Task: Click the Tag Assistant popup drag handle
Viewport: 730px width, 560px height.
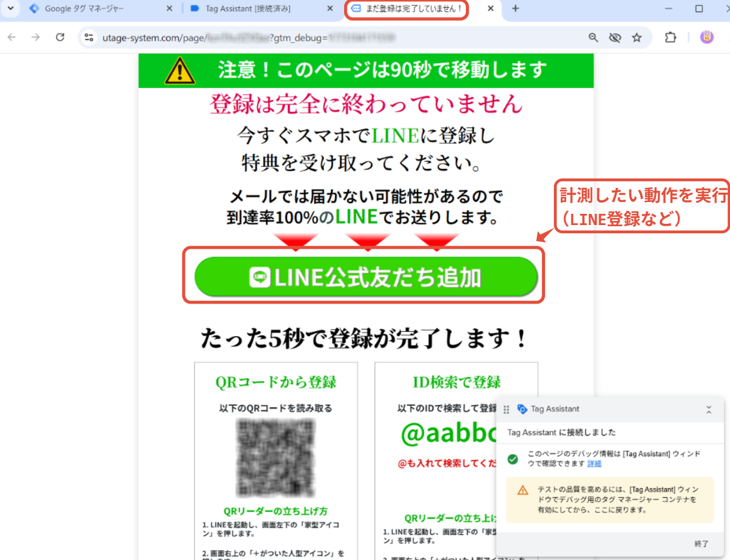Action: [507, 409]
